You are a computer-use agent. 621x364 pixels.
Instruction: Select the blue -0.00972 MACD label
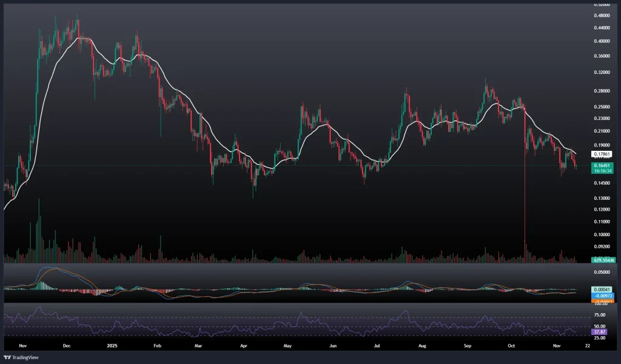coord(603,295)
